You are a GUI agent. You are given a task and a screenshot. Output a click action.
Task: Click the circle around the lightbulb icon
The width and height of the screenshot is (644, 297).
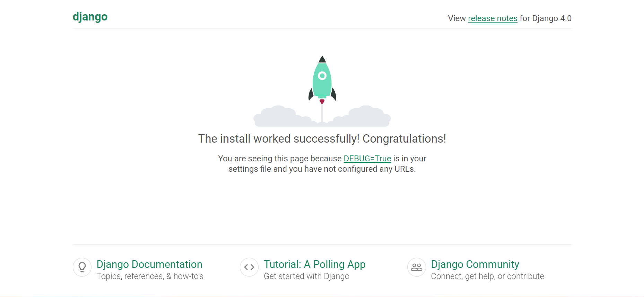point(82,267)
